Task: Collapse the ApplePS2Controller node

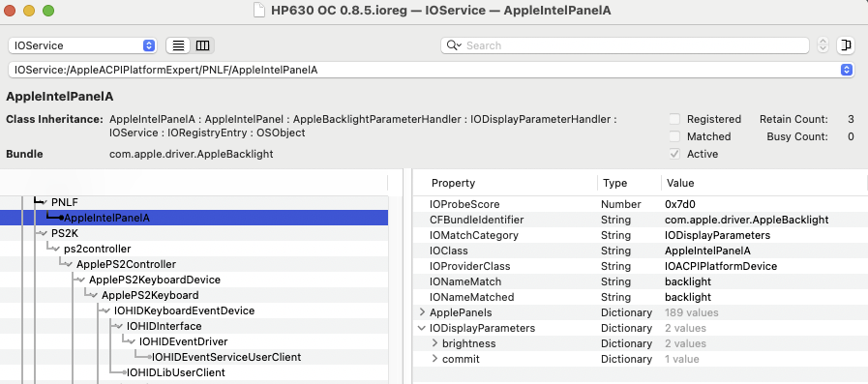Action: [70, 264]
